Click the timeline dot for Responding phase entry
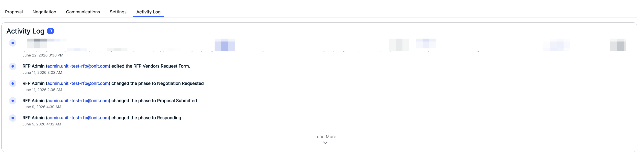Screen dimensions: 644x166 click(13, 118)
